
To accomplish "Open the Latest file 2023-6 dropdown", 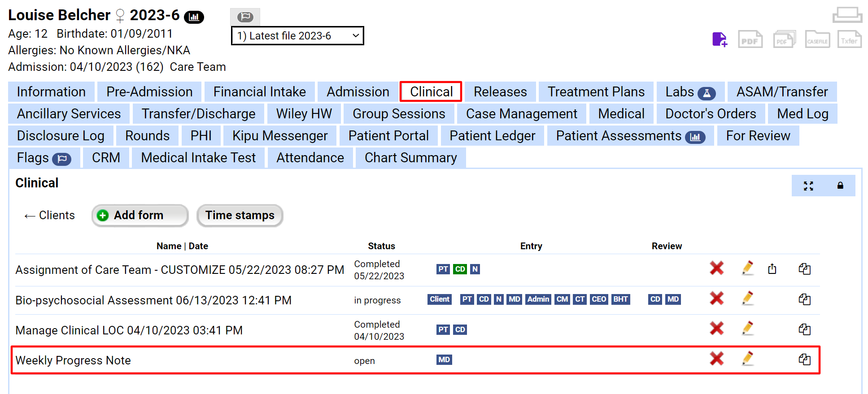I will (297, 36).
